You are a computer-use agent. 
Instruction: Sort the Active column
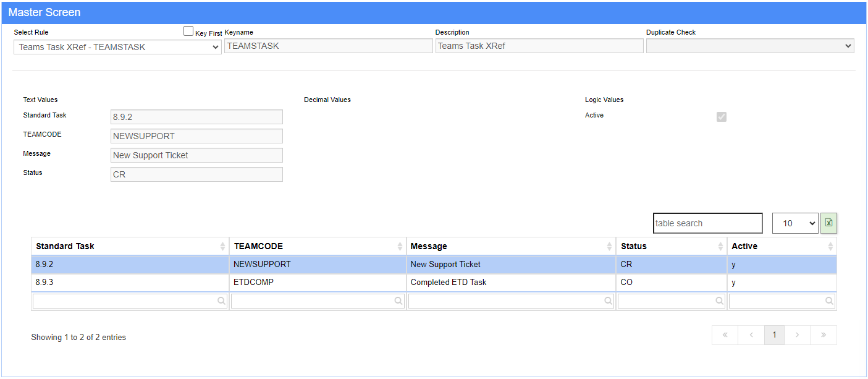(830, 247)
